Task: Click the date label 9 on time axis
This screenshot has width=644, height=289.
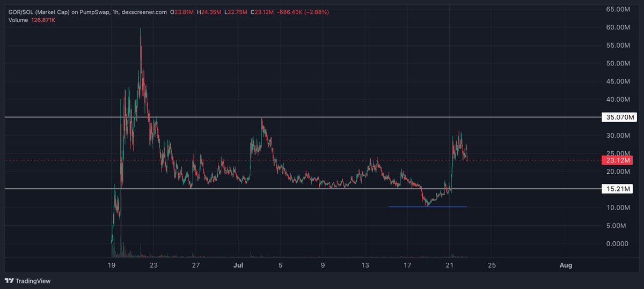Action: click(x=323, y=265)
